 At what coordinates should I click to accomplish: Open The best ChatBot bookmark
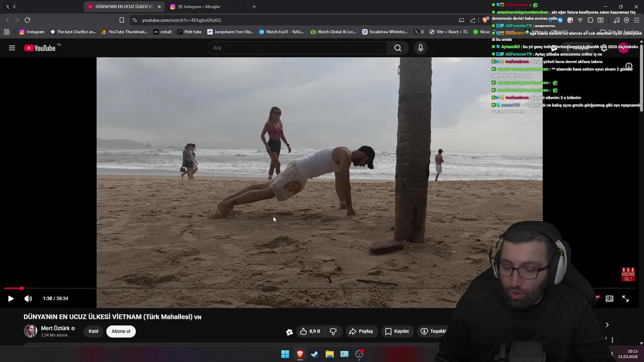(73, 32)
